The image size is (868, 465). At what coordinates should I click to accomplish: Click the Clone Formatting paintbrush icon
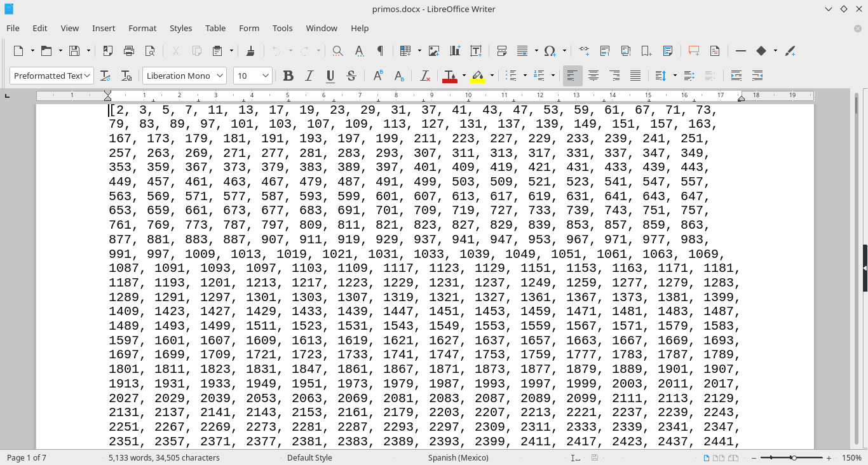[250, 51]
